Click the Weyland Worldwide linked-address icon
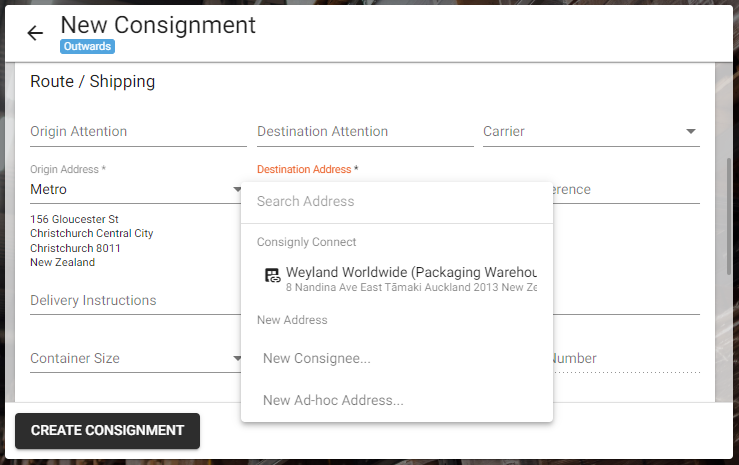 (x=272, y=275)
